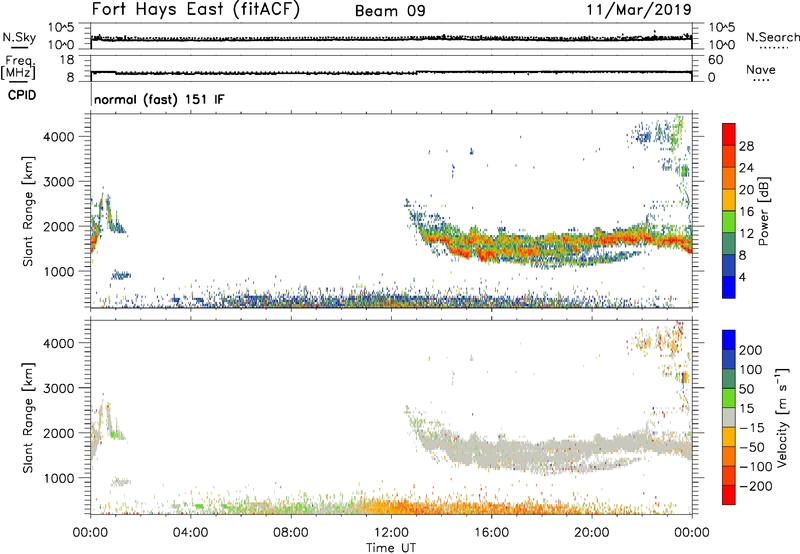Pick the Power colorbar segment between 24 and 28

pyautogui.click(x=729, y=156)
